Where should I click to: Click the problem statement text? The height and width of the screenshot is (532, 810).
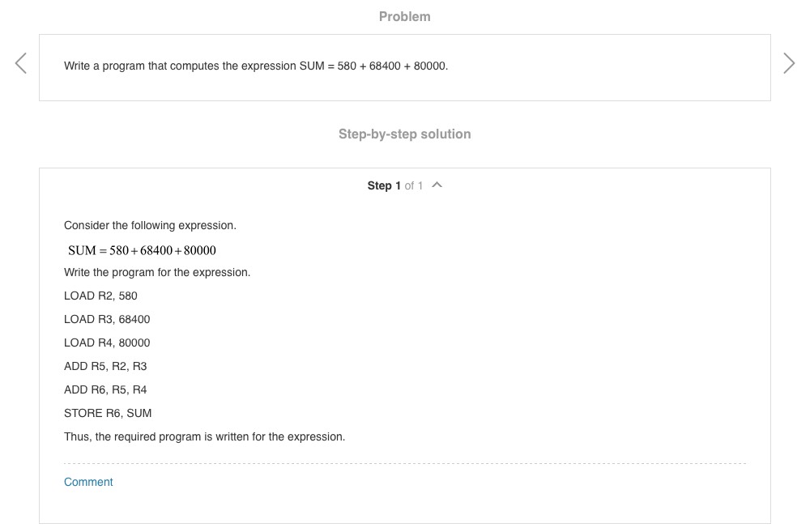(256, 66)
